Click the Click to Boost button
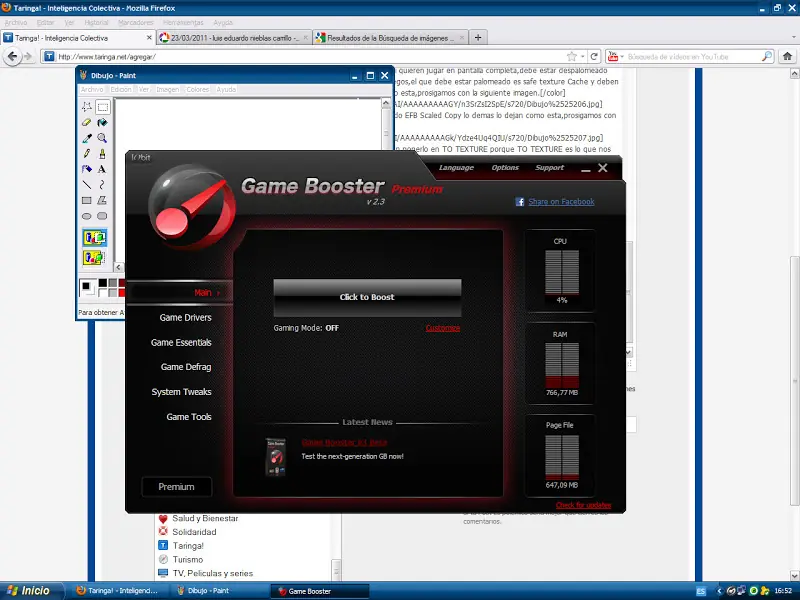The width and height of the screenshot is (800, 600). click(367, 297)
